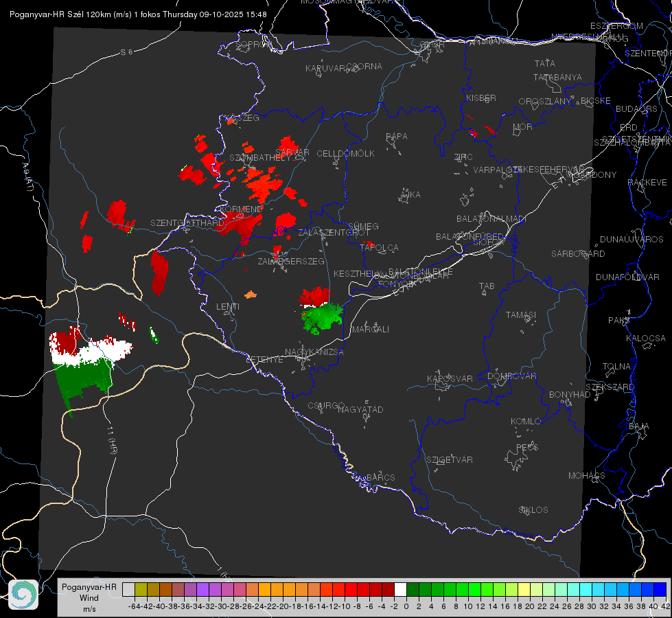Select the DUNAÚJVÁROS label

coord(632,240)
